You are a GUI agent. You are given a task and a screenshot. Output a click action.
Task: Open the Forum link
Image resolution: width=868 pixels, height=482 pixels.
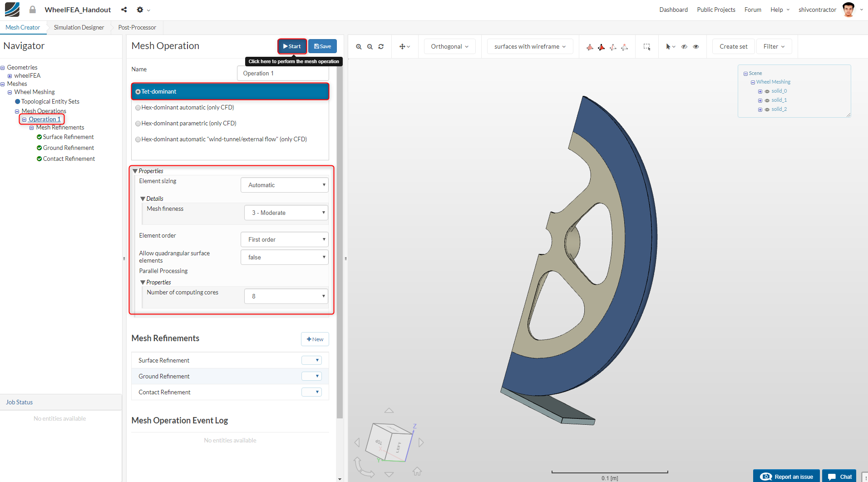coord(753,10)
